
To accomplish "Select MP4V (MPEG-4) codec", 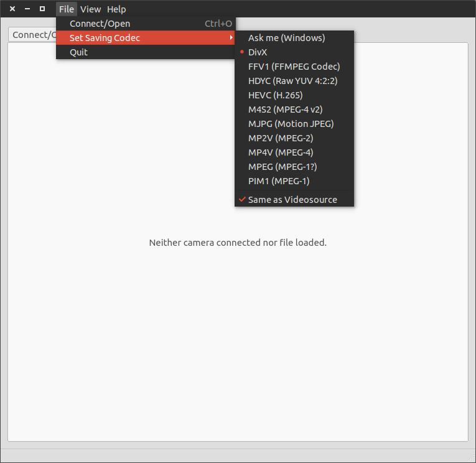I will [294, 152].
